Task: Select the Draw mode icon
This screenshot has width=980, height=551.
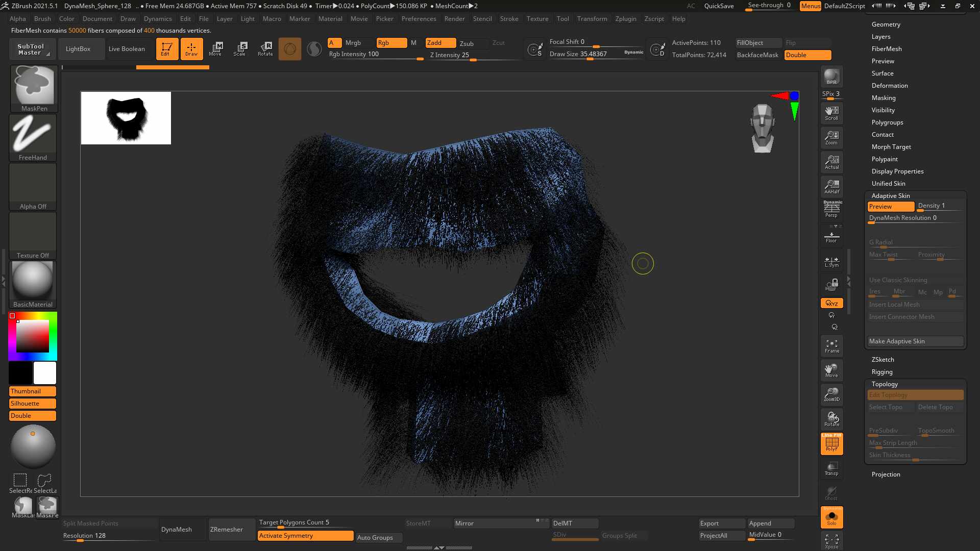Action: [x=191, y=49]
